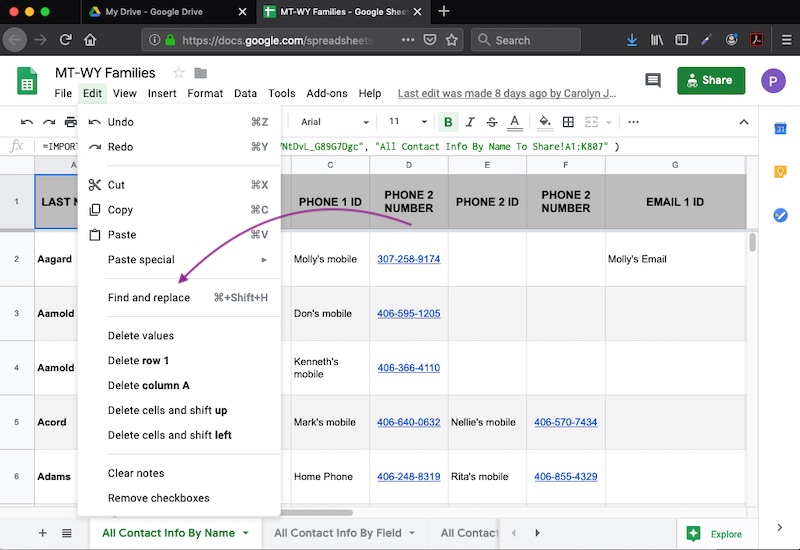Viewport: 800px width, 550px height.
Task: Move document using folder icon
Action: point(201,73)
